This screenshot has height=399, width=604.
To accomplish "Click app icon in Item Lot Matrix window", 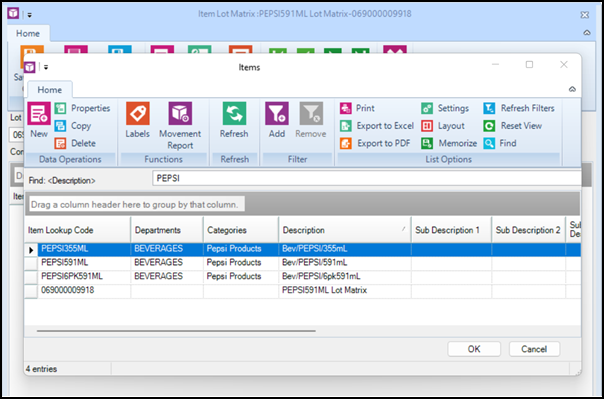I will coord(13,14).
